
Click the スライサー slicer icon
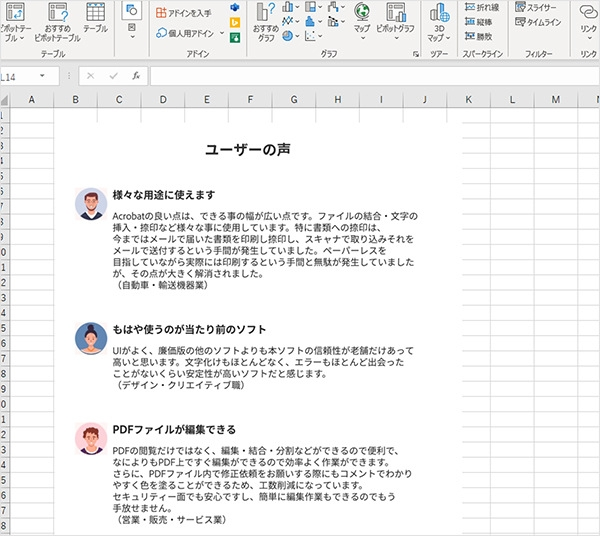click(x=534, y=7)
